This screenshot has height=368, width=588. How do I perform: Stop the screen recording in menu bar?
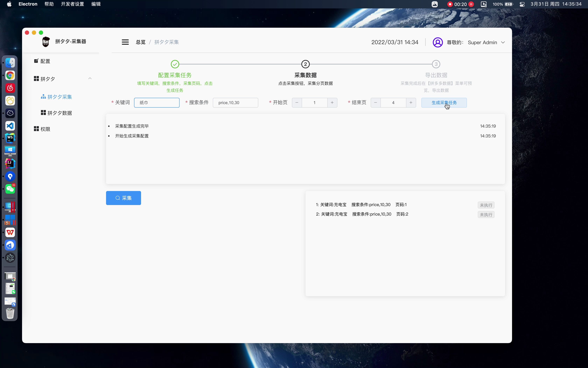[x=450, y=4]
